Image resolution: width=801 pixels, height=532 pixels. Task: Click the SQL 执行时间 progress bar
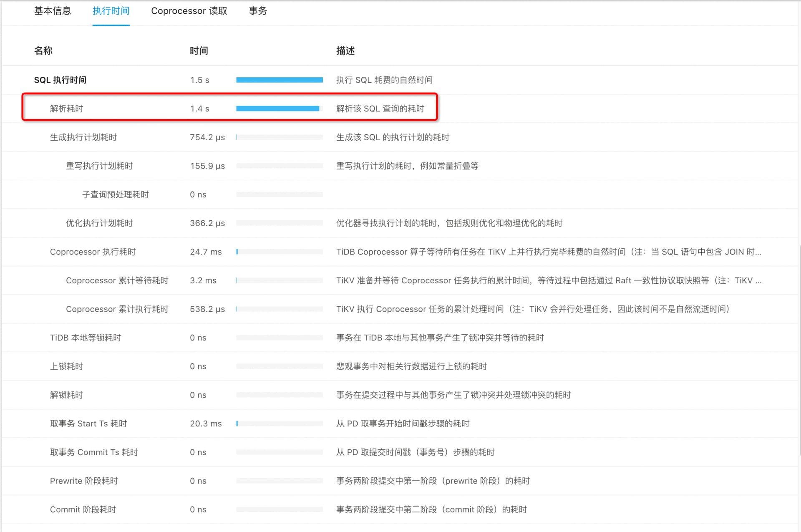(x=279, y=80)
